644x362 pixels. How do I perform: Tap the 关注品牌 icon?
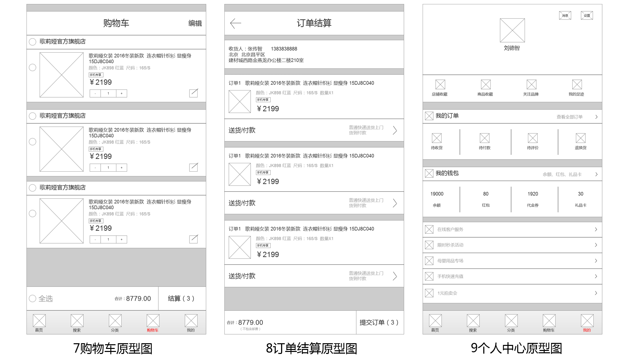tap(531, 84)
